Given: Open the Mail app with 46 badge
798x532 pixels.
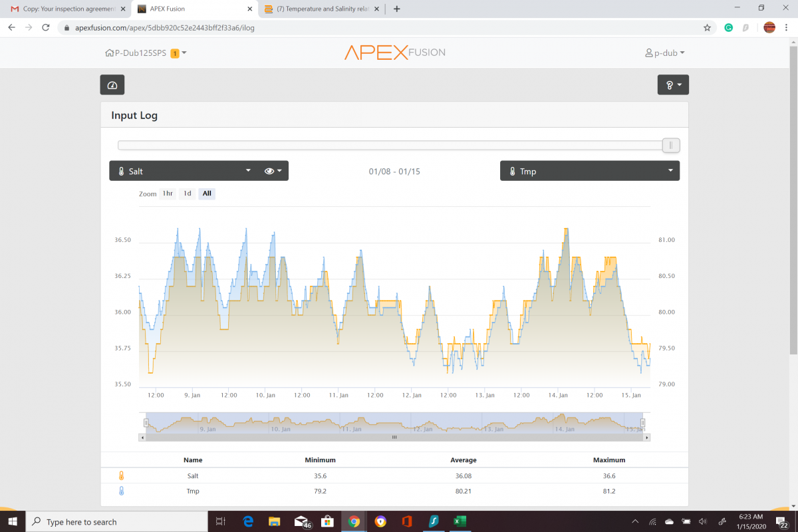Looking at the screenshot, I should click(301, 521).
